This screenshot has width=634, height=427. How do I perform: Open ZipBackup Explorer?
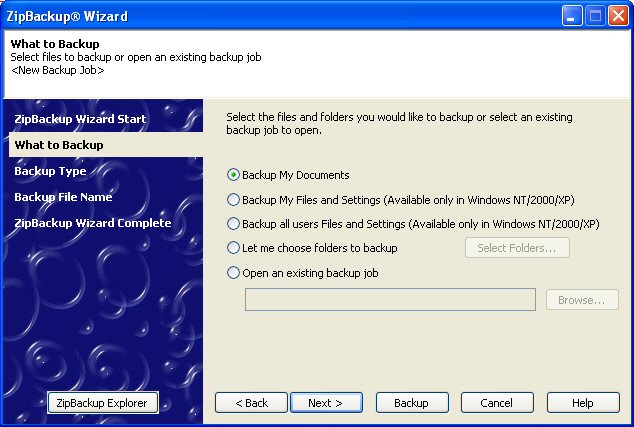(x=103, y=403)
